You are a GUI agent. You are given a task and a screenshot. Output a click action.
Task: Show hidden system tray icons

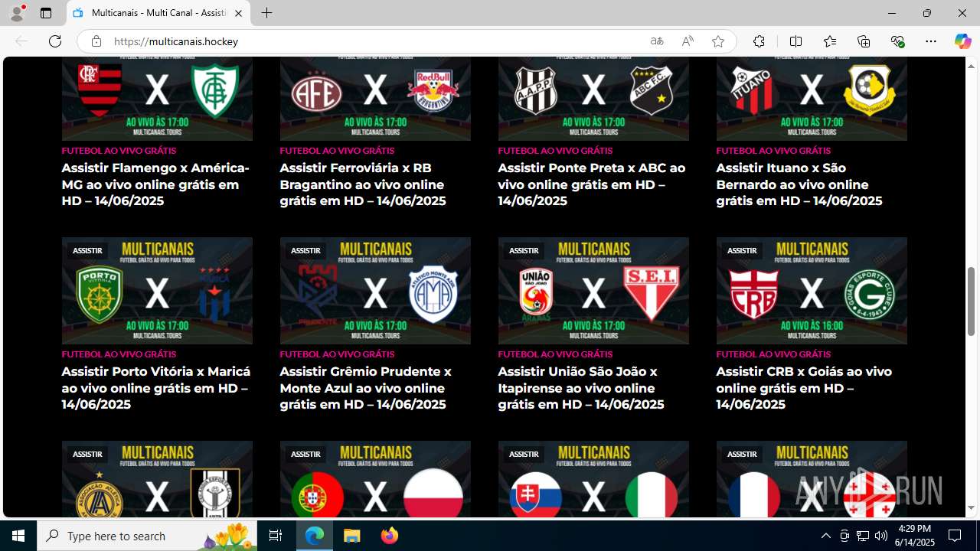click(x=825, y=536)
